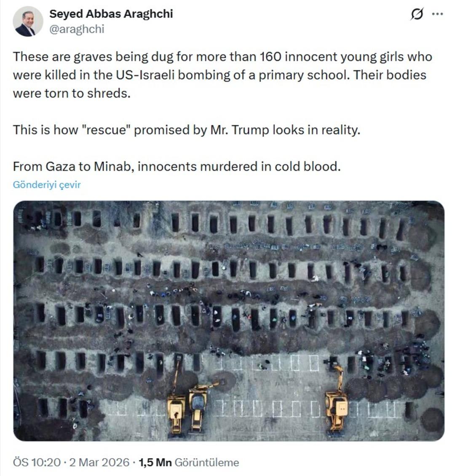The width and height of the screenshot is (455, 476).
Task: Open the display name Seyed Abbas Araghchi
Action: 111,14
